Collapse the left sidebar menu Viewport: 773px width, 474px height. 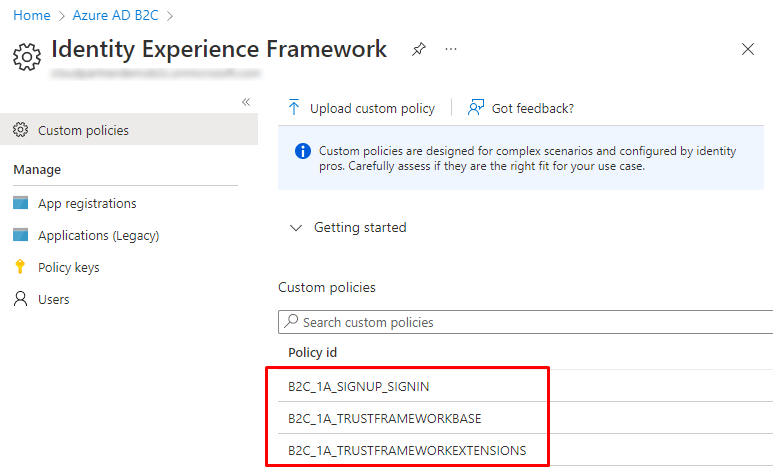[246, 102]
